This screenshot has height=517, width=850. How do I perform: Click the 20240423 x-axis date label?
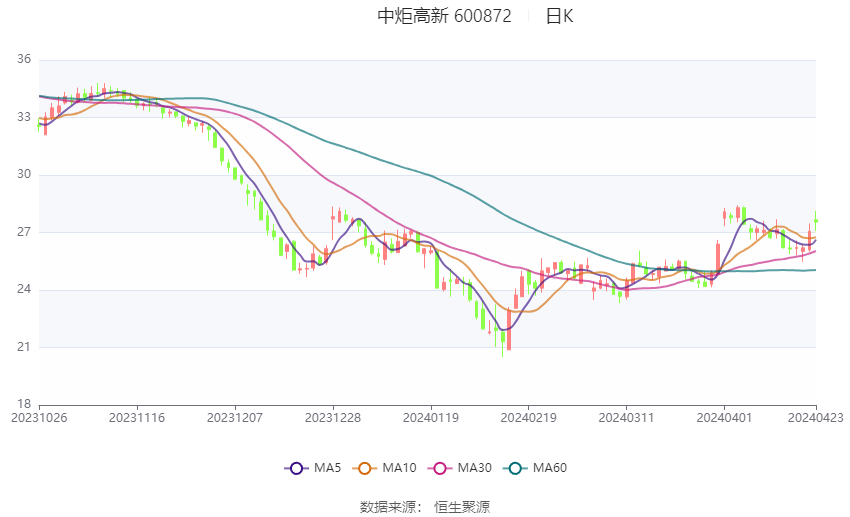816,418
